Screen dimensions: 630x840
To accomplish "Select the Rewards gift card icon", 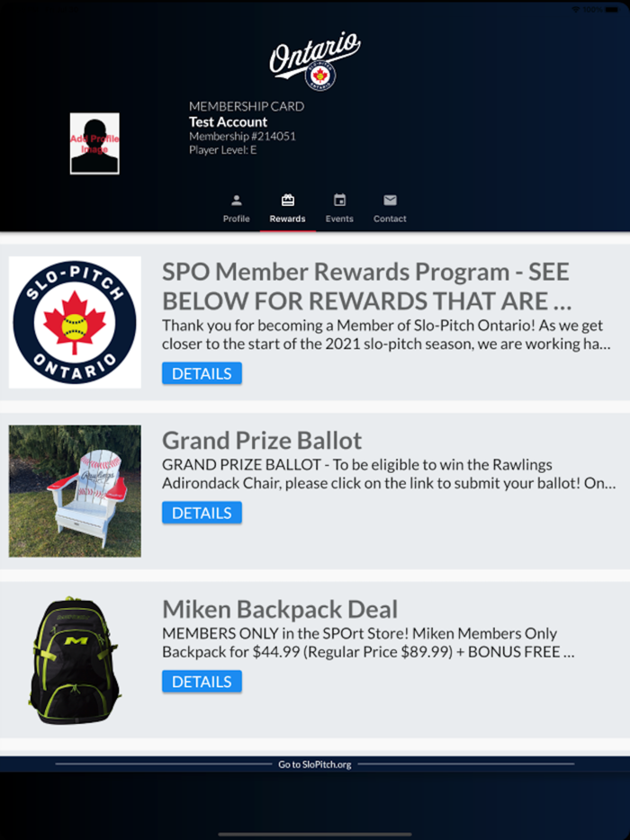I will coord(288,201).
